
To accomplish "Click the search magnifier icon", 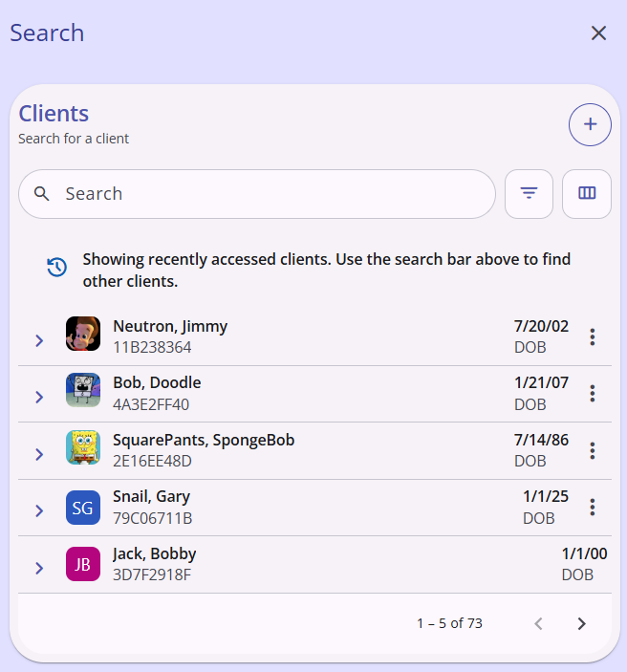I will (x=41, y=194).
